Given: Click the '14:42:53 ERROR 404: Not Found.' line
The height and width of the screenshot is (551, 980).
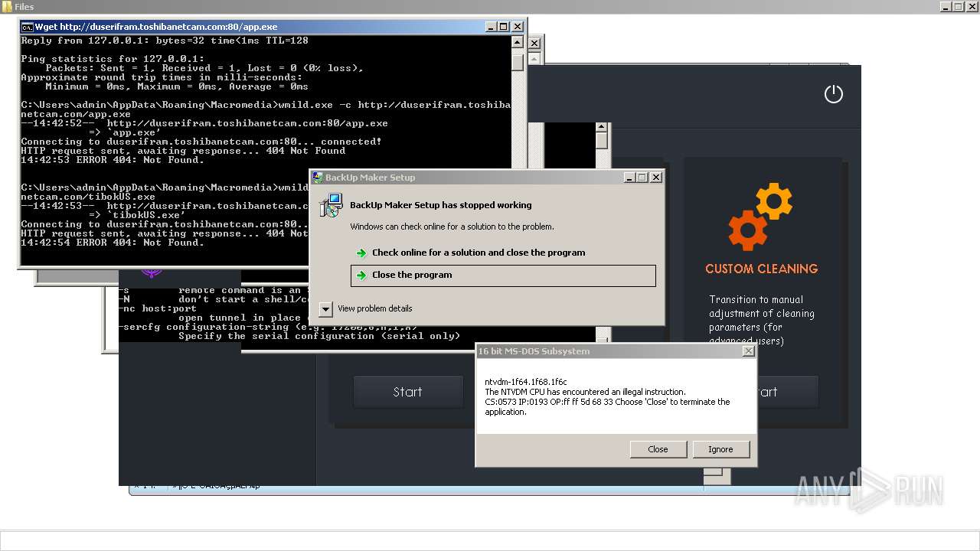Looking at the screenshot, I should (x=113, y=160).
